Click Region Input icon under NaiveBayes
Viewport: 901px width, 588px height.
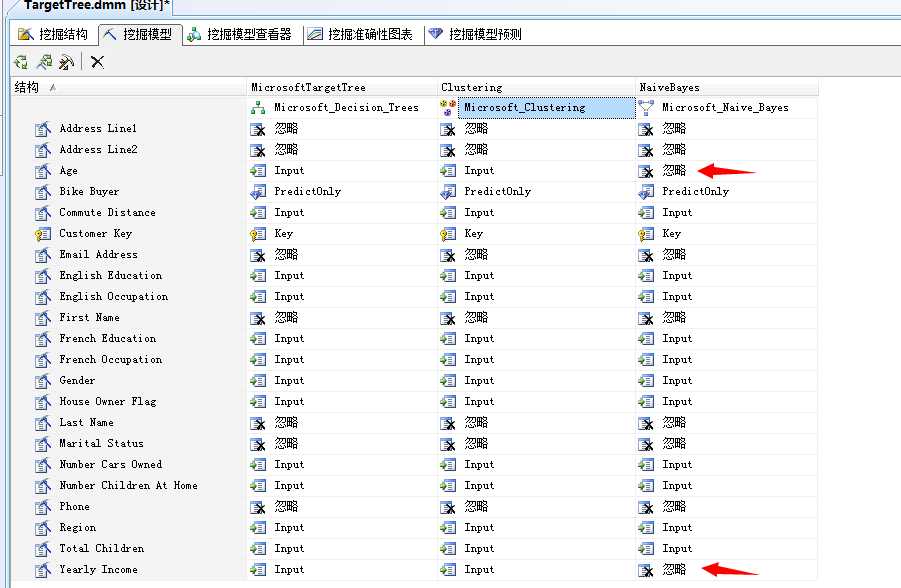pos(646,528)
